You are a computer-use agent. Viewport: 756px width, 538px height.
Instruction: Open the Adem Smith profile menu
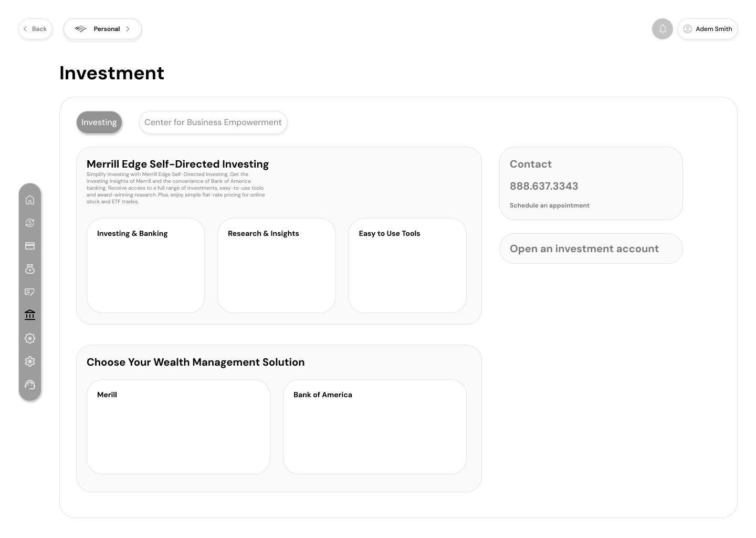(708, 29)
